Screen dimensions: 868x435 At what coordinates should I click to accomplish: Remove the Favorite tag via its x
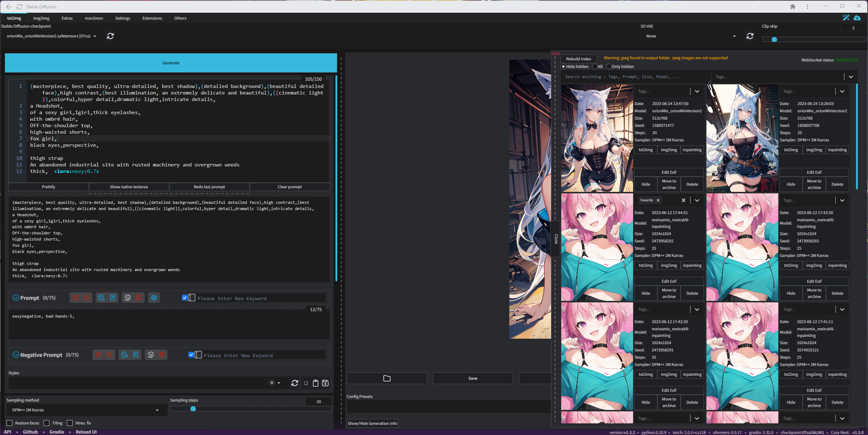tap(658, 200)
